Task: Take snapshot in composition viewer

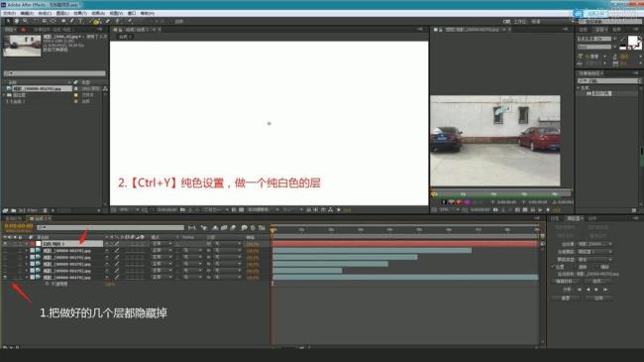Action: [x=182, y=210]
